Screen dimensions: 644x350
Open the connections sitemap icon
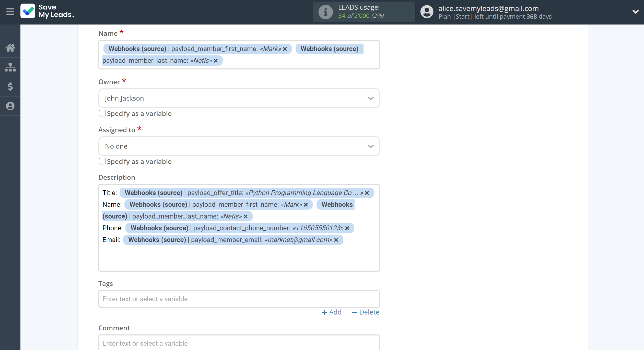click(10, 67)
